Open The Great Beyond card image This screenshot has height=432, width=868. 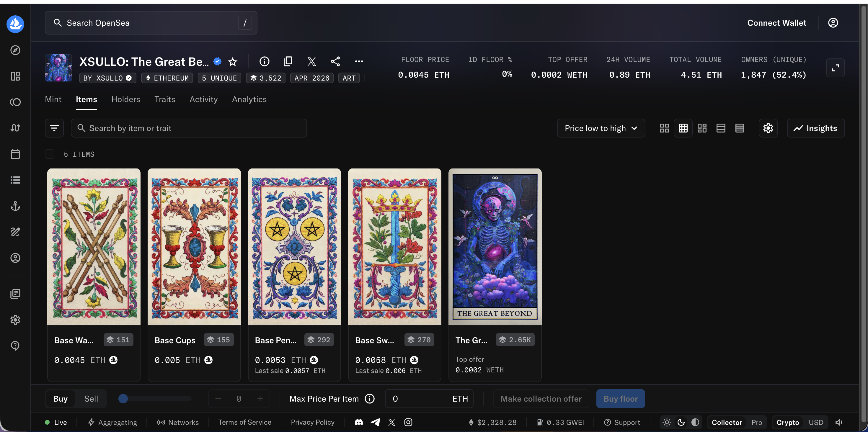(x=495, y=247)
